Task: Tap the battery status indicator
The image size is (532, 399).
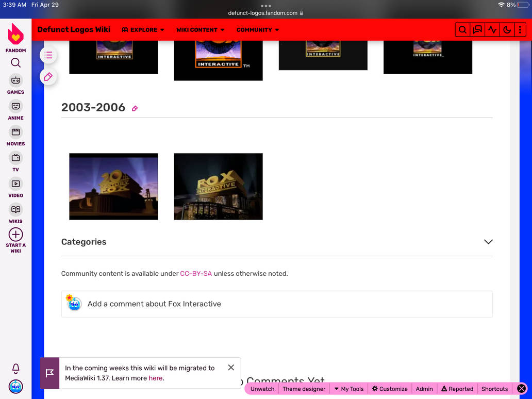Action: click(x=523, y=5)
